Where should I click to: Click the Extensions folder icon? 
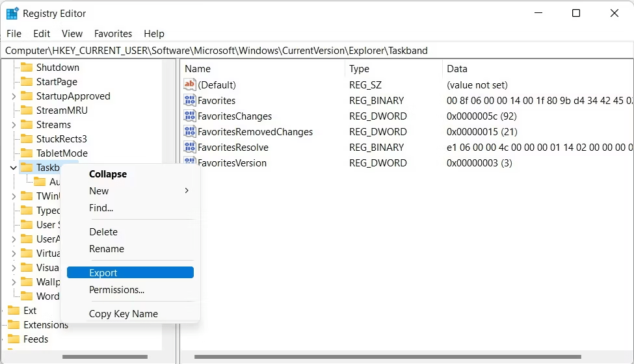point(14,325)
